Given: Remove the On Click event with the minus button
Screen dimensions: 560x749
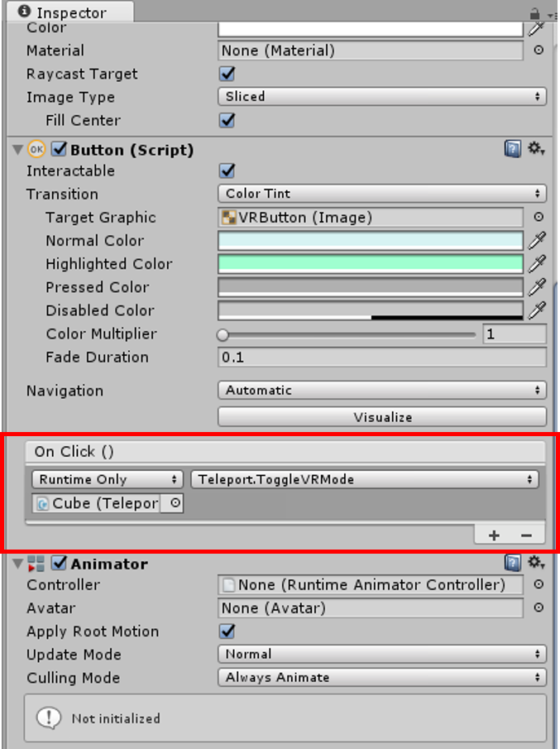Looking at the screenshot, I should tap(527, 535).
